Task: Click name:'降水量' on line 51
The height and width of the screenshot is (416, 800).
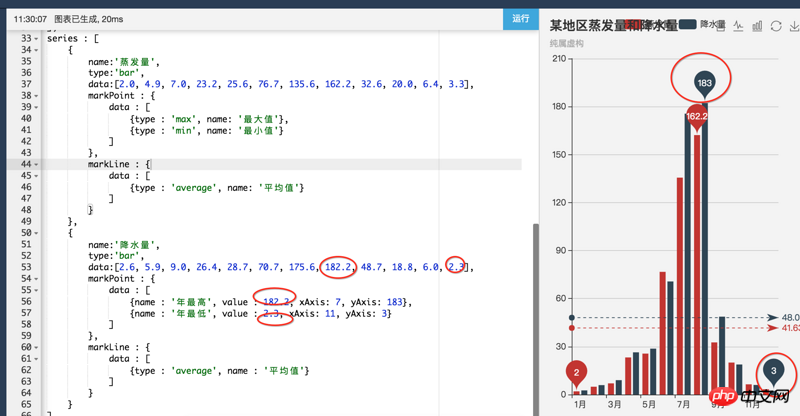Action: click(x=123, y=245)
